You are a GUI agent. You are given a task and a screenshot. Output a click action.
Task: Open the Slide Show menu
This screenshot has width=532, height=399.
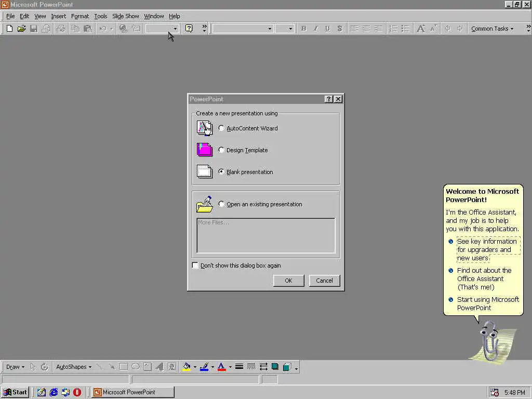coord(126,16)
